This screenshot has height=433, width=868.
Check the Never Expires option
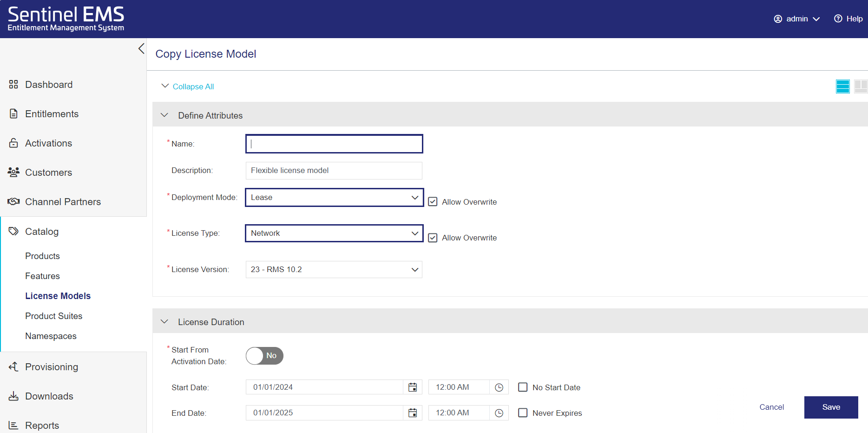pos(523,413)
